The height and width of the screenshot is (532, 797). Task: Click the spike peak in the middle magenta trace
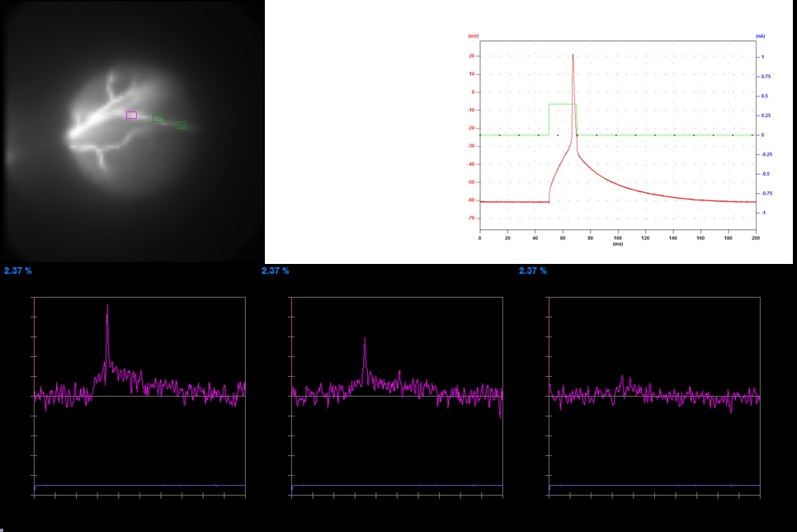(x=365, y=339)
